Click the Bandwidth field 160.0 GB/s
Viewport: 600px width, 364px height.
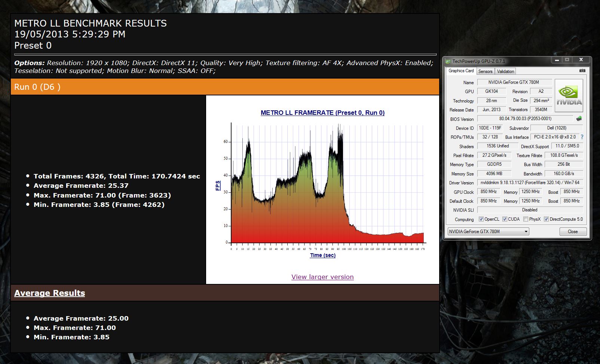coord(564,174)
